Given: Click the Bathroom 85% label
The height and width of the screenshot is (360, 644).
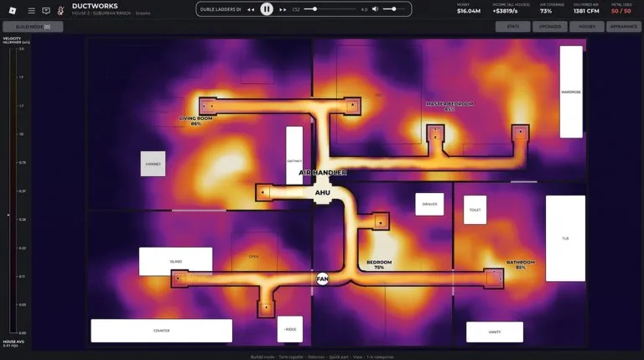Looking at the screenshot, I should pyautogui.click(x=521, y=264).
